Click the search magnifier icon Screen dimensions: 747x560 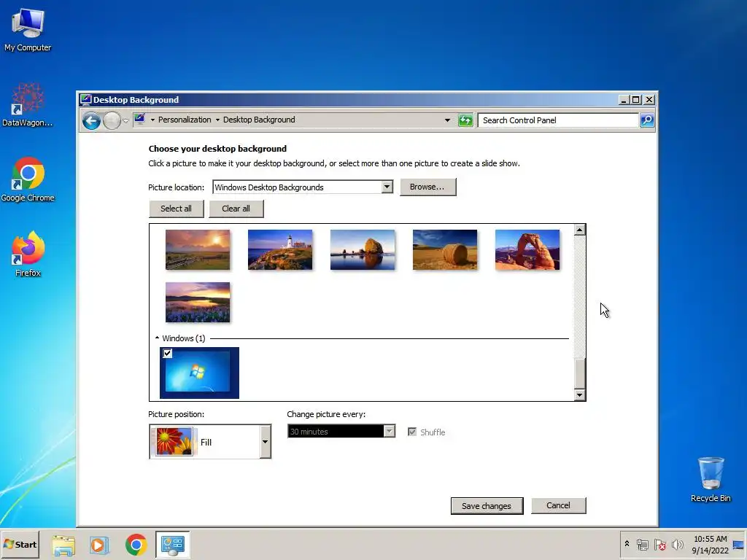pos(647,120)
